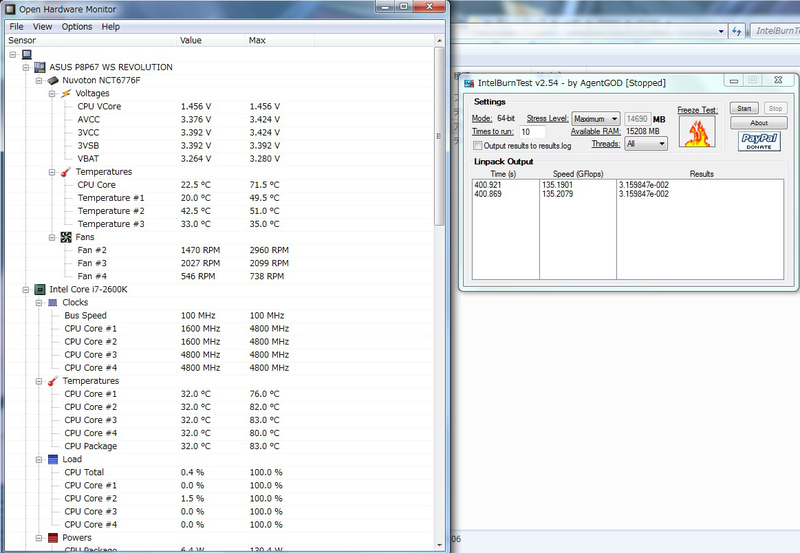Collapse the Clocks group

click(39, 303)
